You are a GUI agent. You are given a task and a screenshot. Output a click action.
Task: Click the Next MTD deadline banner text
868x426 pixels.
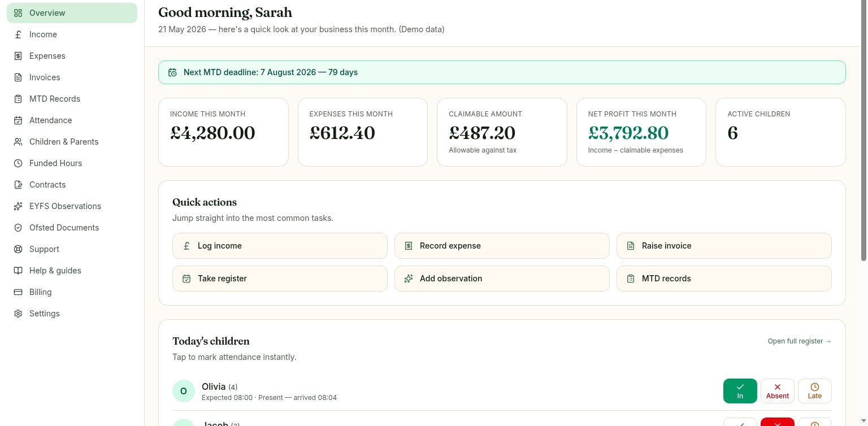(271, 72)
